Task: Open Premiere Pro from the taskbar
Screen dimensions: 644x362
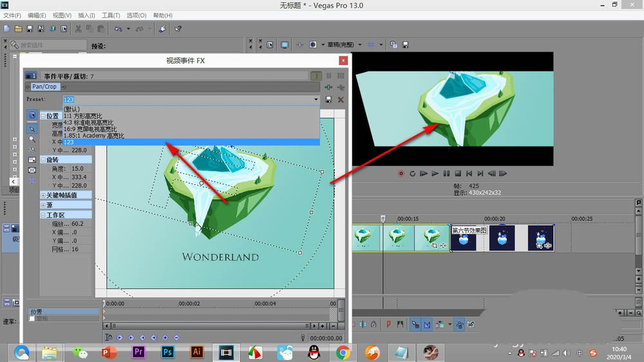Action: coord(138,352)
